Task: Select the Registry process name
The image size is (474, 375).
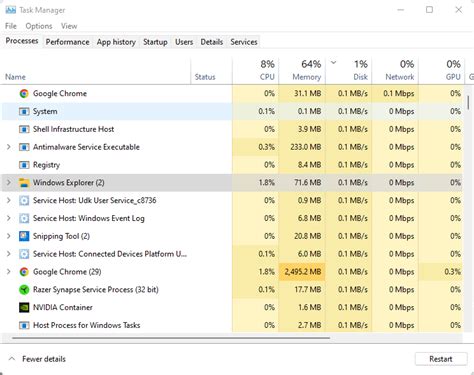Action: 46,165
